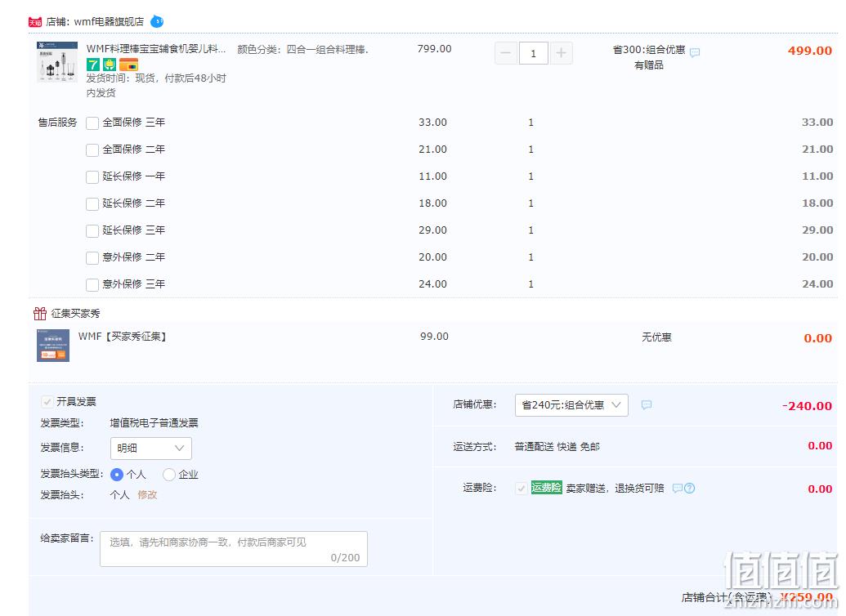Click the question mark help icon for 运费险
The height and width of the screenshot is (616, 846).
[x=690, y=489]
